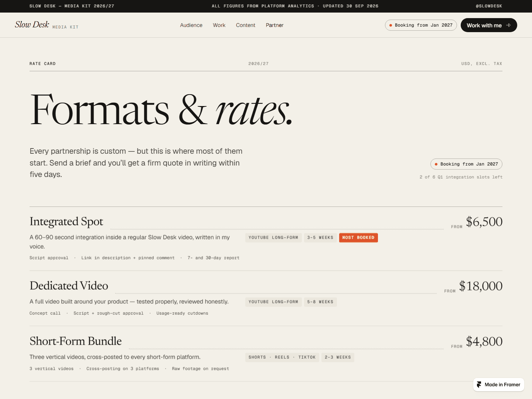Click the 2026/27 label in the rate card header

[259, 64]
